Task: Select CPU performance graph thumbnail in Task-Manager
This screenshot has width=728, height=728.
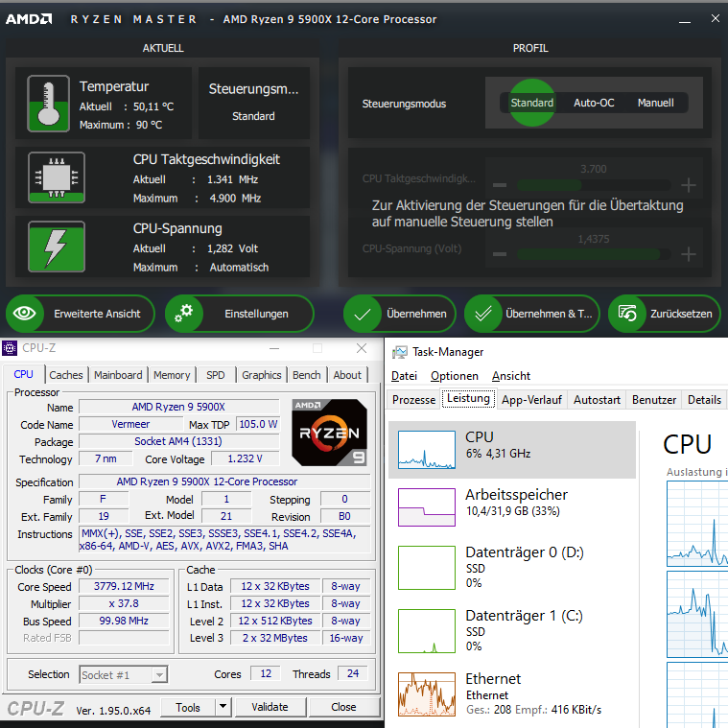Action: pos(427,450)
